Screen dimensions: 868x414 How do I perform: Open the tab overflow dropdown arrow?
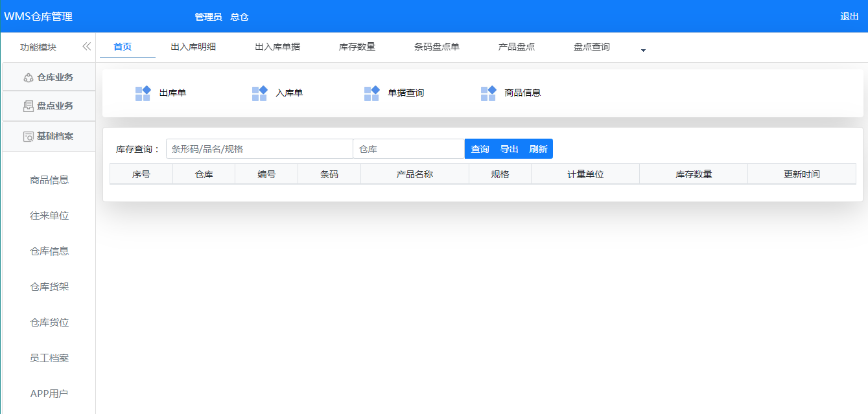click(643, 50)
